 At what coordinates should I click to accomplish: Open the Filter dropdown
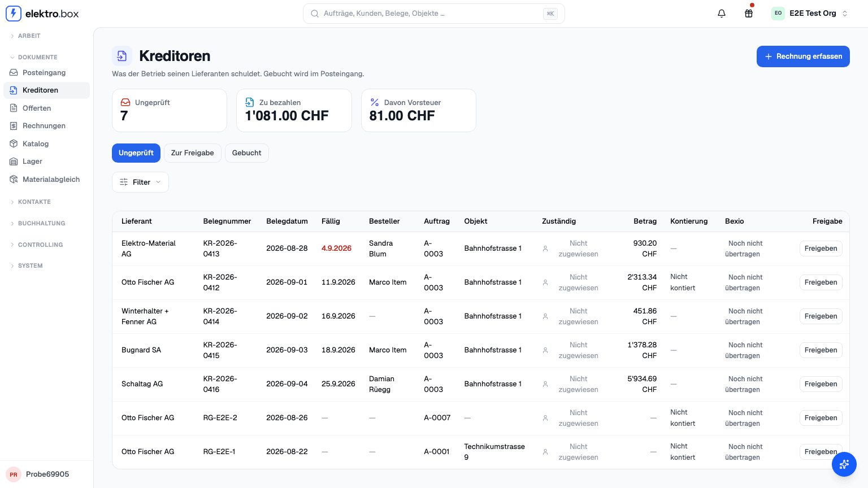click(140, 182)
